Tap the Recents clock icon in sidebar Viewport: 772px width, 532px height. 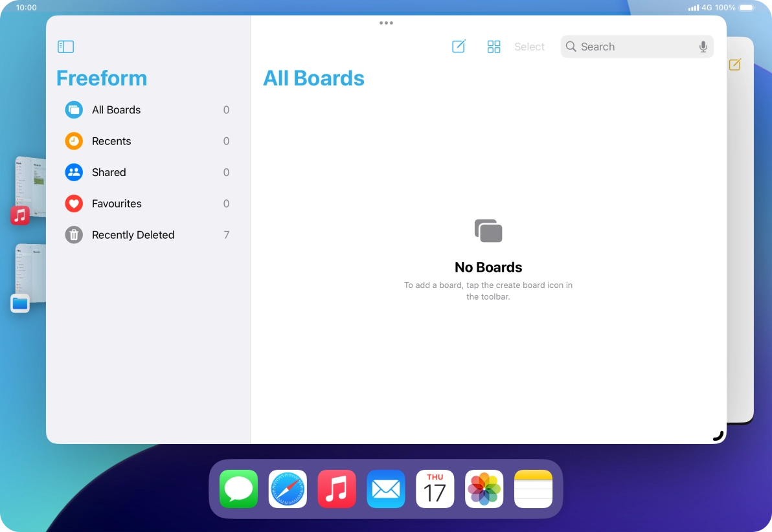[73, 140]
